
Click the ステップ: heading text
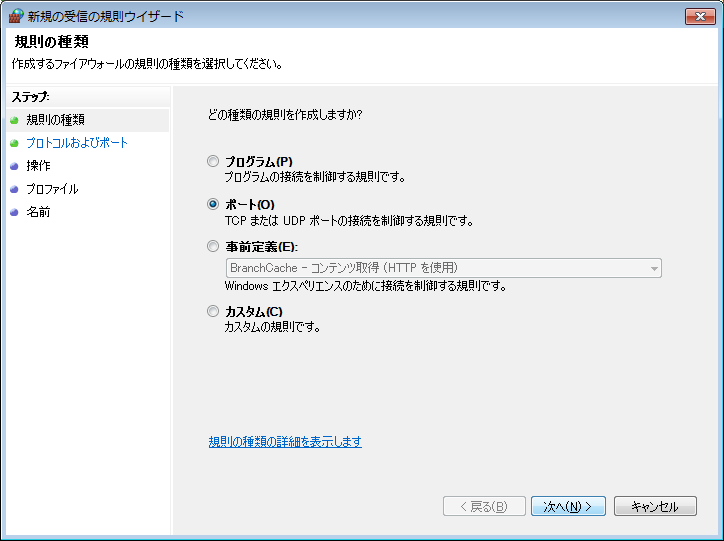tap(30, 97)
